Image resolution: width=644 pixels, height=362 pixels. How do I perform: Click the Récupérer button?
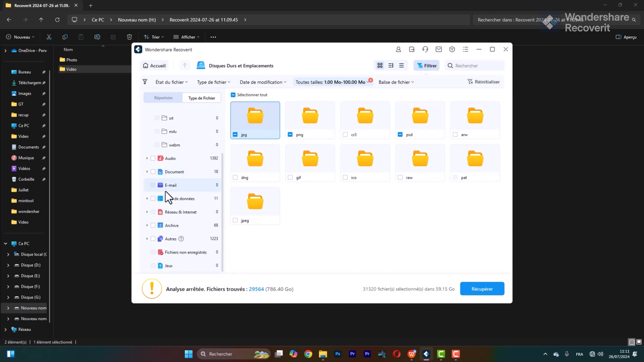click(482, 289)
